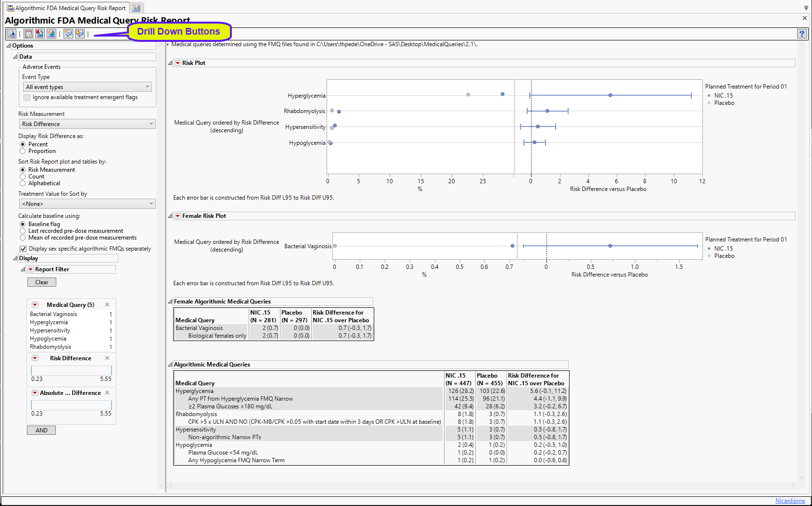Open Risk Plot red triangle menu
Viewport: 812px width, 506px height.
click(x=178, y=63)
